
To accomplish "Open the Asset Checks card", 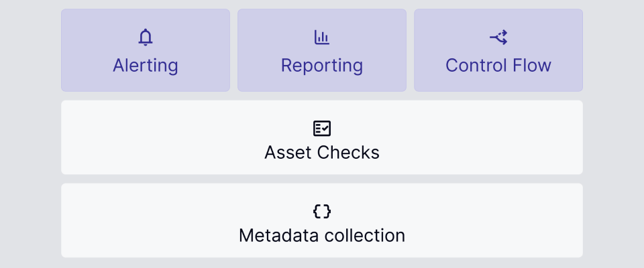I will (x=322, y=137).
